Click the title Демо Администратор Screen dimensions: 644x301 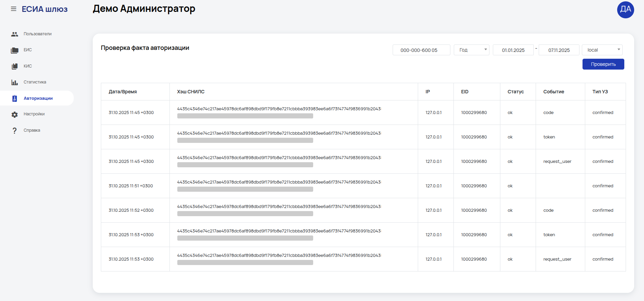pyautogui.click(x=144, y=8)
